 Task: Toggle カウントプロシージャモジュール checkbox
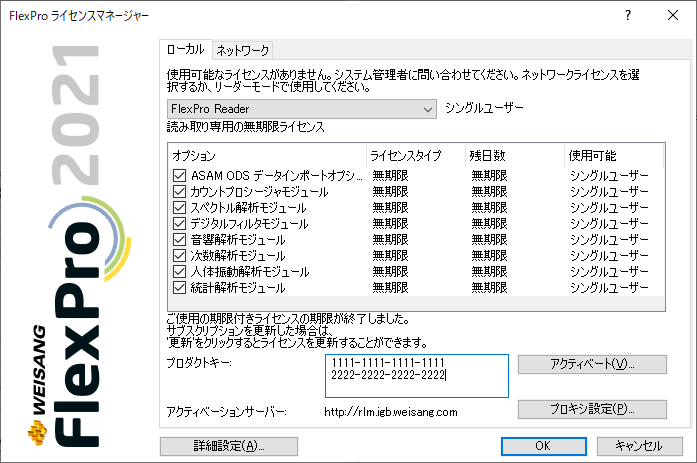point(179,192)
